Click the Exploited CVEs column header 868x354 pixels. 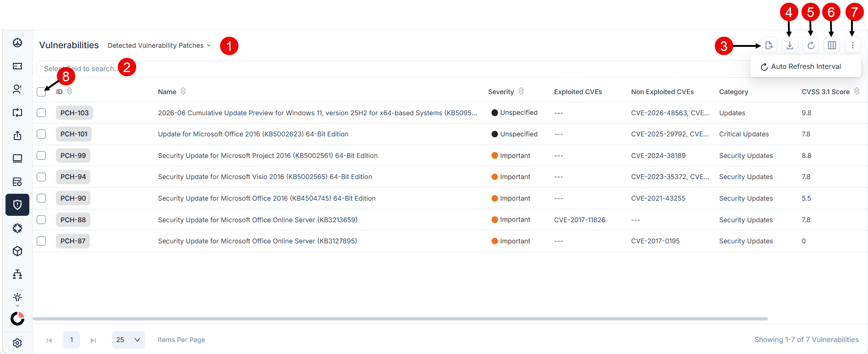578,92
